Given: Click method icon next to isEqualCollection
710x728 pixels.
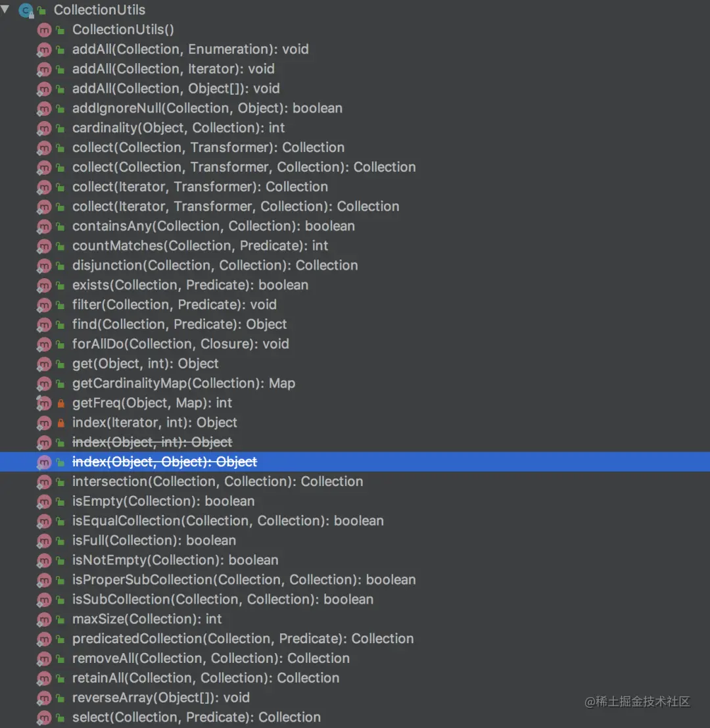Looking at the screenshot, I should [43, 522].
